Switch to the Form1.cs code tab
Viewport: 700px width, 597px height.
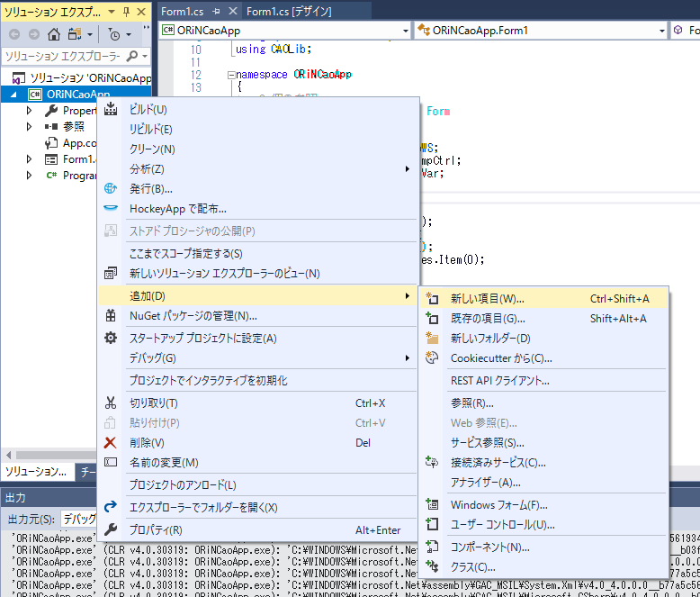tap(182, 12)
